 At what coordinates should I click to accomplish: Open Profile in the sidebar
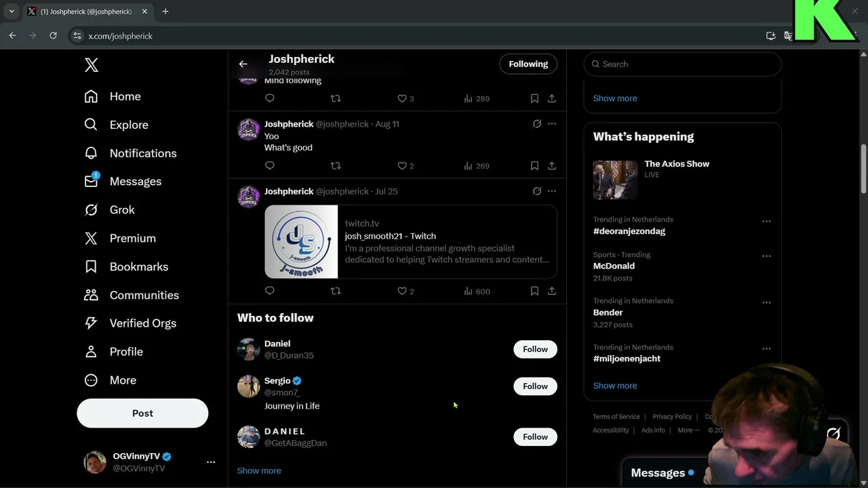click(x=113, y=352)
